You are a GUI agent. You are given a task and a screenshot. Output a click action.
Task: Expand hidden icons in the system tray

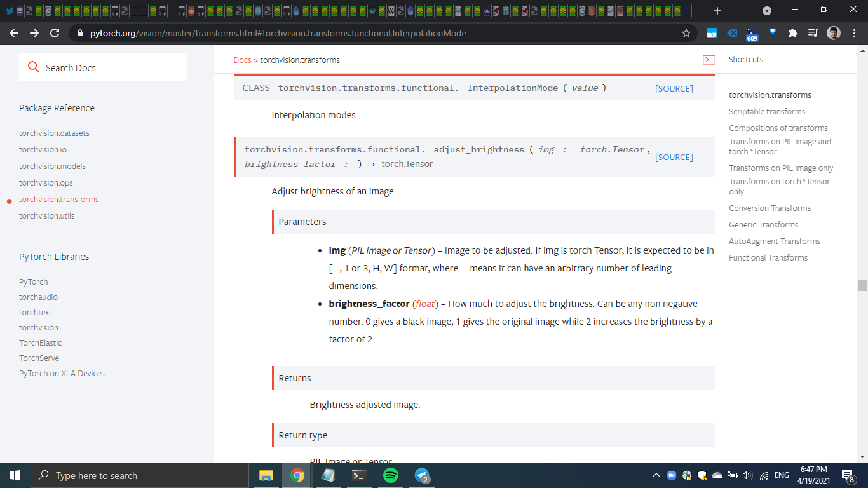656,475
